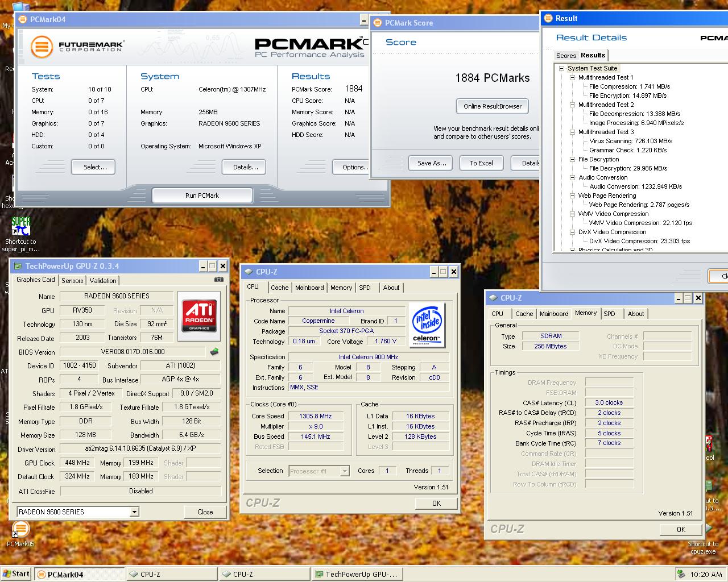
Task: Open Mainboard tab in the left CPU-Z window
Action: click(309, 288)
